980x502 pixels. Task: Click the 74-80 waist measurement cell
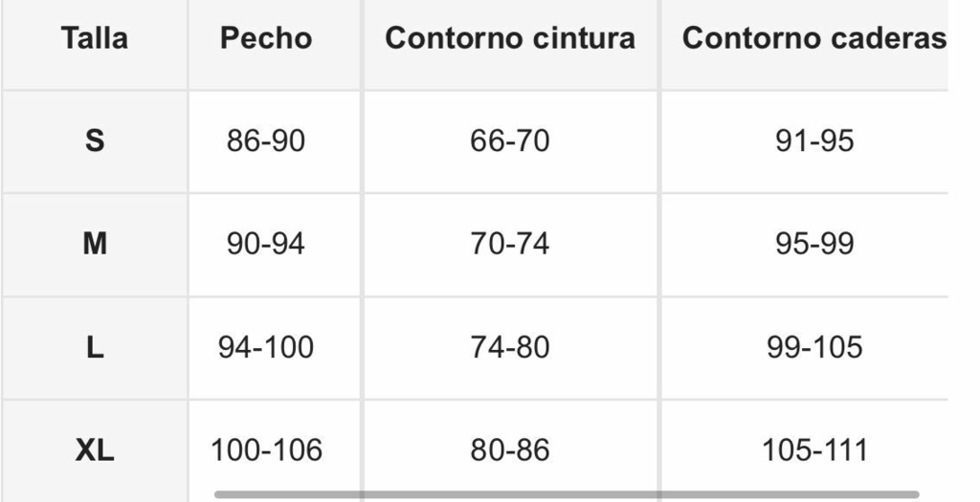click(x=510, y=347)
